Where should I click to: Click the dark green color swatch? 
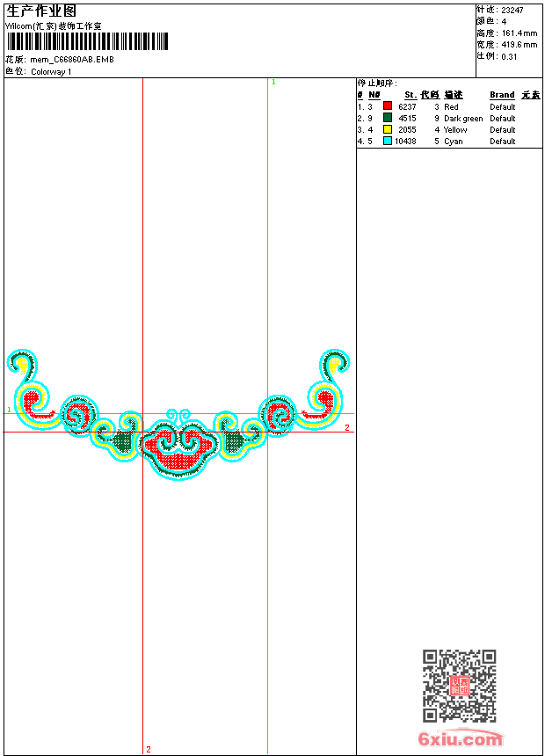tap(388, 118)
